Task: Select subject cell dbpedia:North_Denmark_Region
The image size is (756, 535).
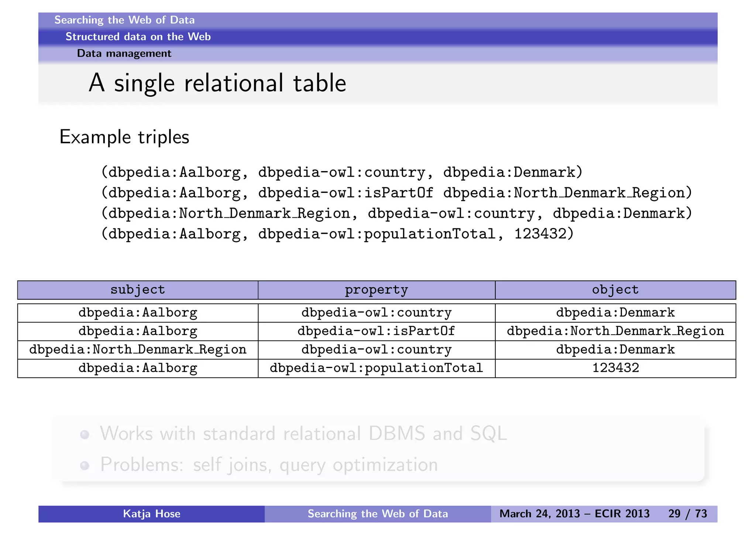Action: click(x=138, y=350)
